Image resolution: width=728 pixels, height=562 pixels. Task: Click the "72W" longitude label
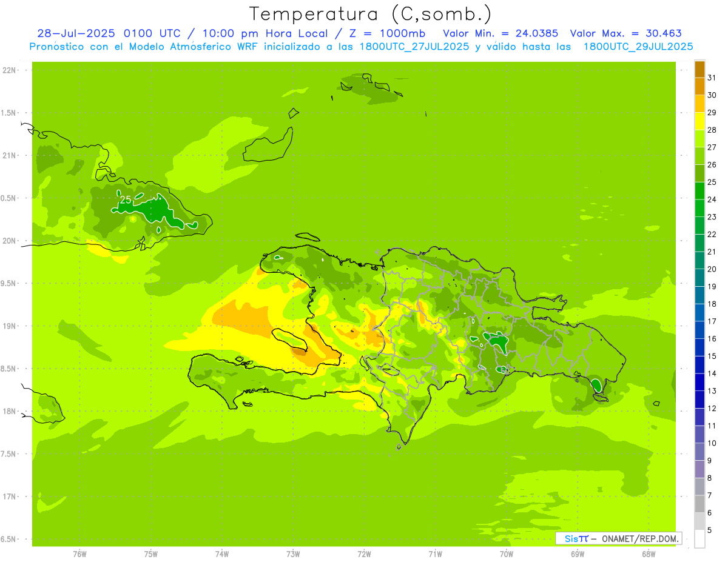364,554
